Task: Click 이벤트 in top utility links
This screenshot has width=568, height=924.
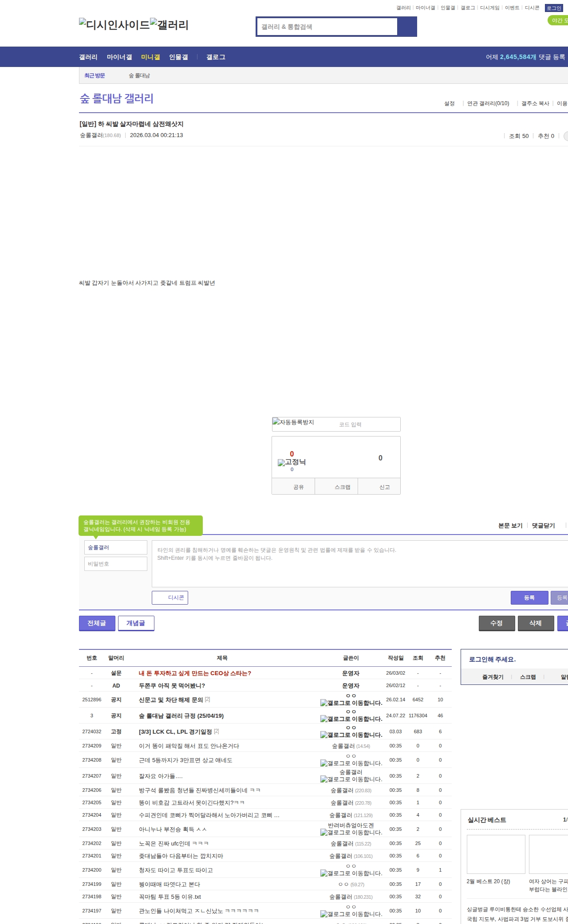Action: (x=512, y=8)
